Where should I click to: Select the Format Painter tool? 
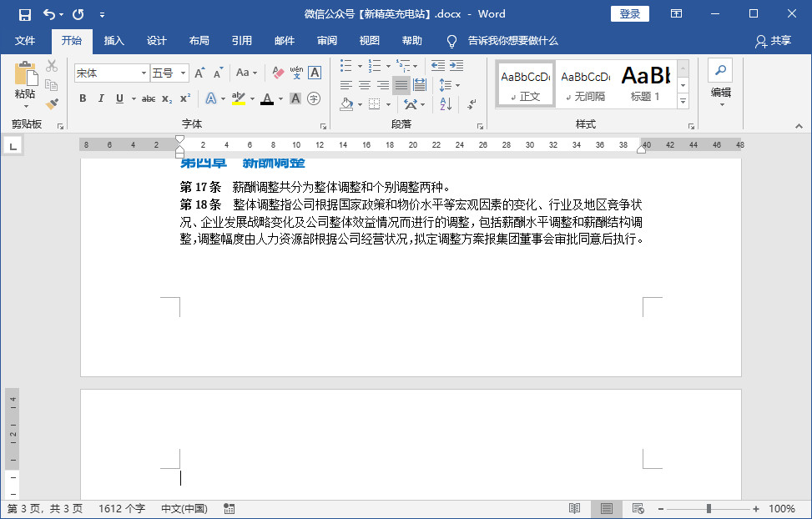pos(52,104)
